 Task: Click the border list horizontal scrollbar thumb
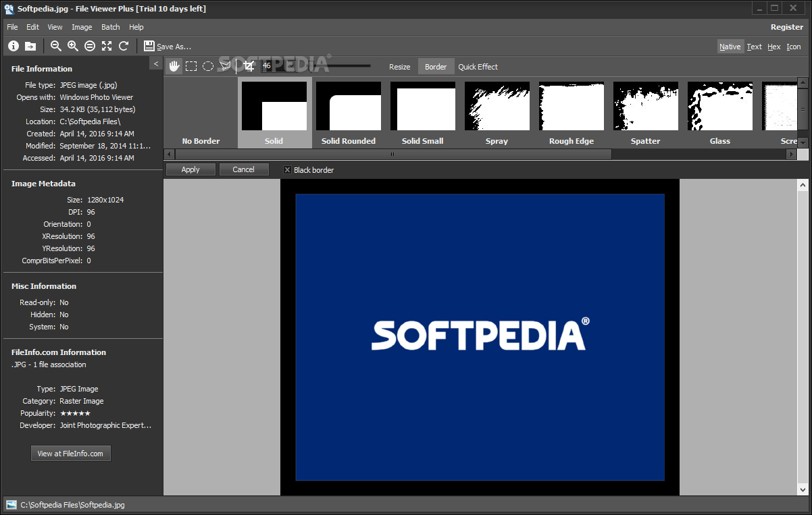point(392,154)
